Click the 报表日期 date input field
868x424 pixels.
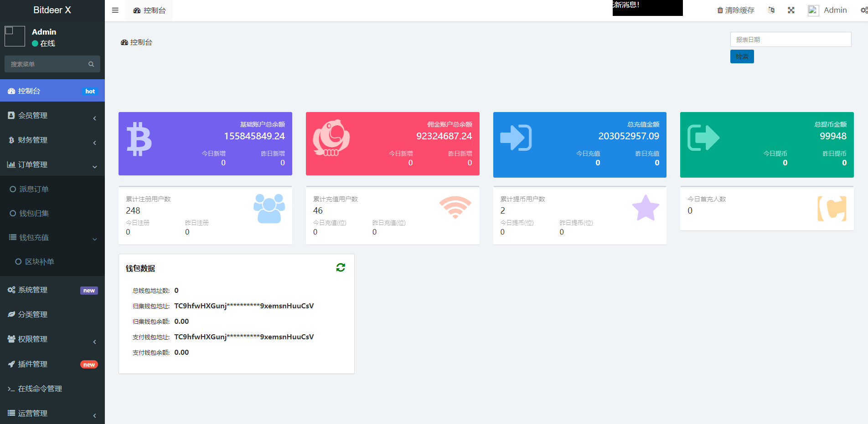click(790, 39)
